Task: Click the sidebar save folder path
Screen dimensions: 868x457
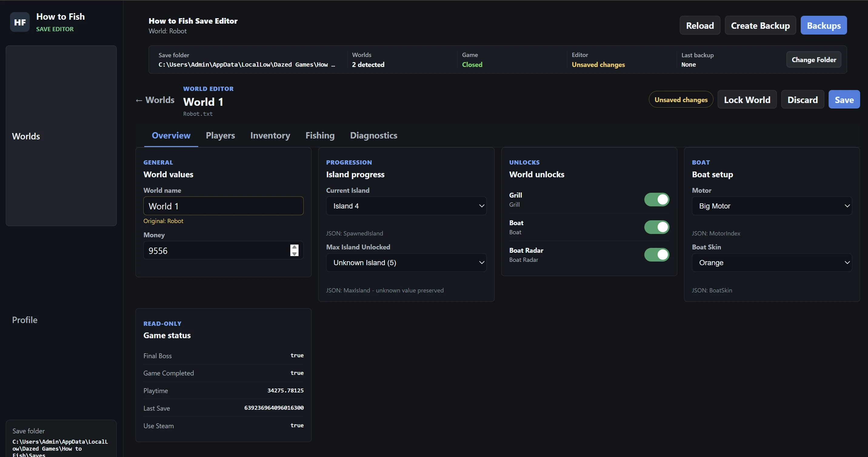Action: (x=60, y=449)
